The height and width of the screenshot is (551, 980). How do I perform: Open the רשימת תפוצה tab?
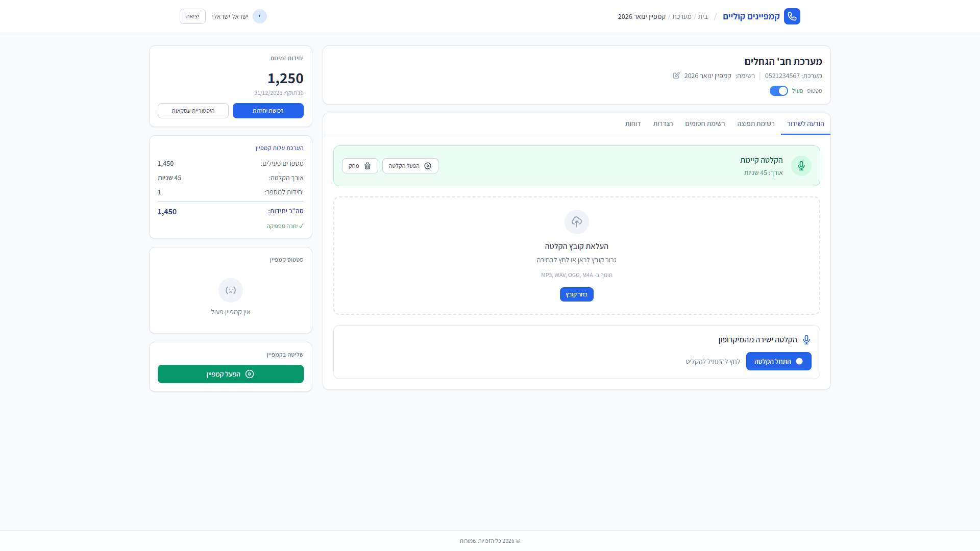pyautogui.click(x=755, y=124)
